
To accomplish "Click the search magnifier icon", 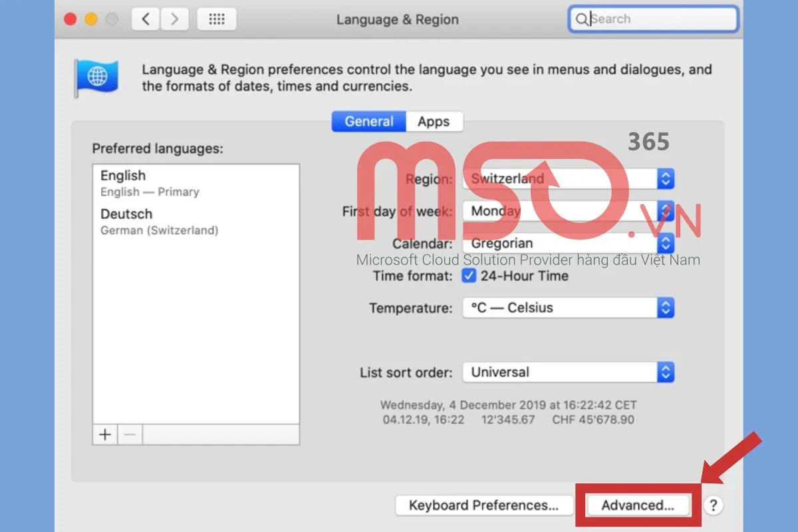I will [x=581, y=19].
